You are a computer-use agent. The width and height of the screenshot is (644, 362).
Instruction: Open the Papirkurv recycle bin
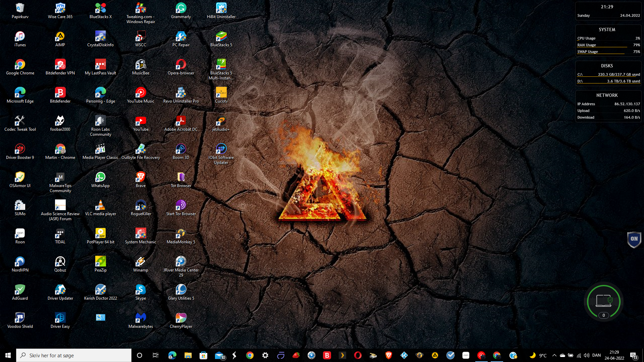pyautogui.click(x=20, y=8)
